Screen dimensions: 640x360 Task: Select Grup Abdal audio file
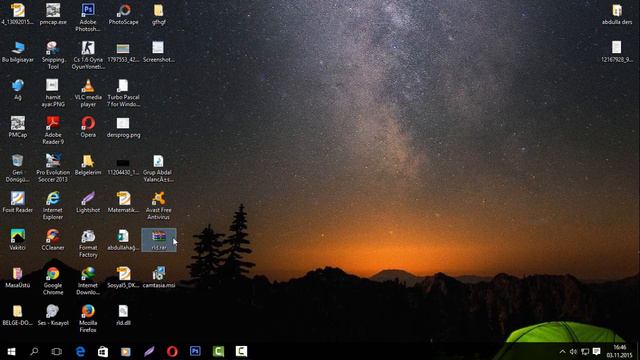click(x=158, y=168)
